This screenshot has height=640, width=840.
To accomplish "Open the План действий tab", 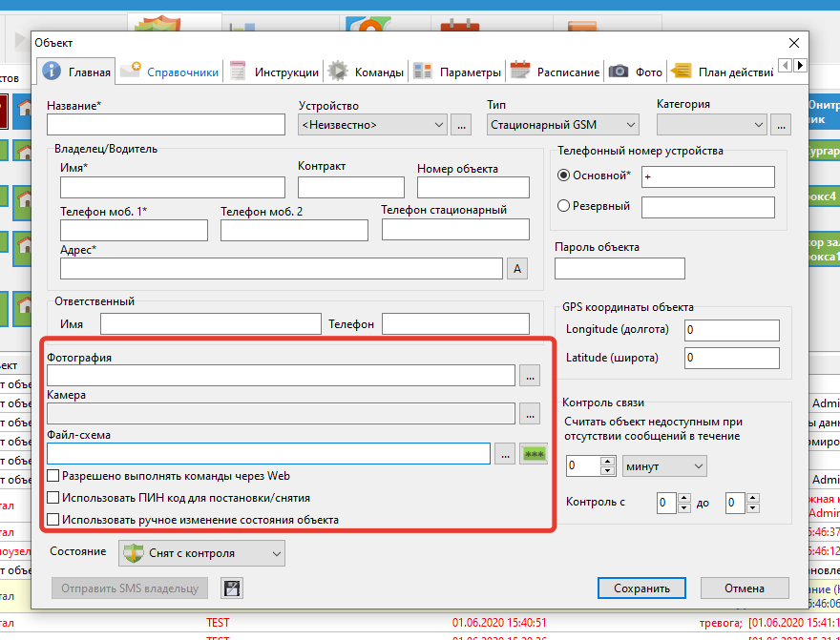I will (x=722, y=72).
